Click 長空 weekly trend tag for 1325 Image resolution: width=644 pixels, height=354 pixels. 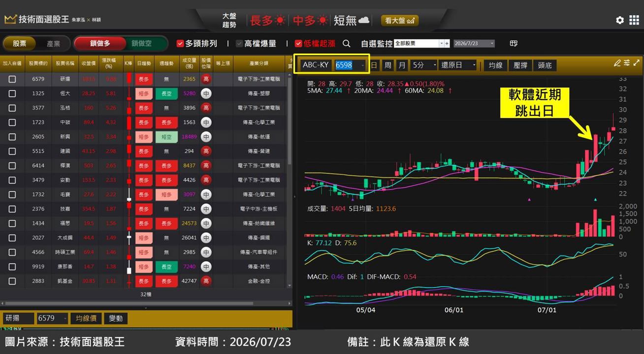coord(166,93)
